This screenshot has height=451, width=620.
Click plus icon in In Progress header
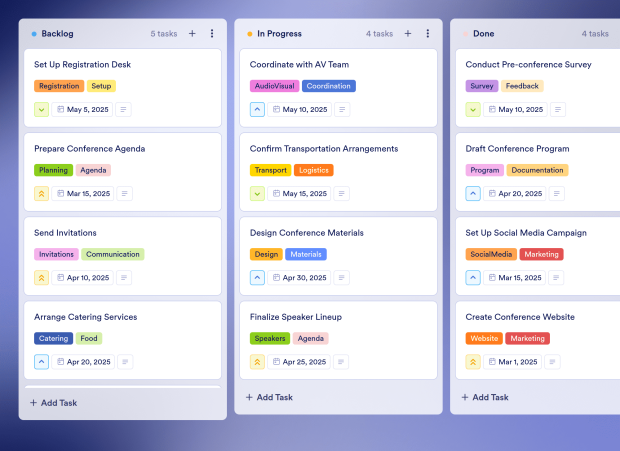[408, 34]
